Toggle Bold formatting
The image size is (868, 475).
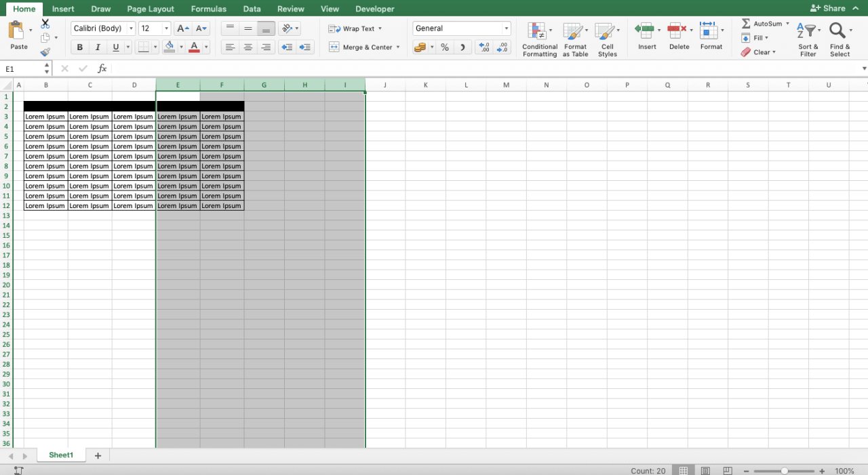pyautogui.click(x=80, y=47)
